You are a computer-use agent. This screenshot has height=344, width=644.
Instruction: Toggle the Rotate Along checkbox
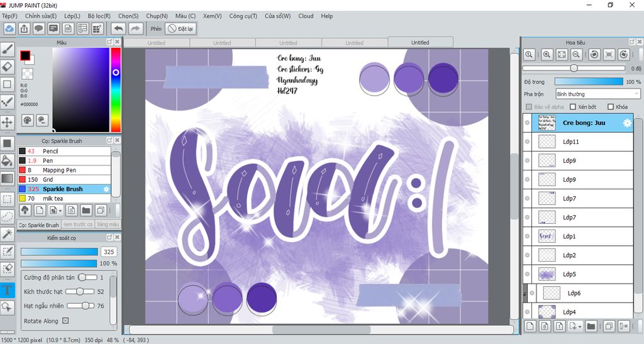click(65, 321)
